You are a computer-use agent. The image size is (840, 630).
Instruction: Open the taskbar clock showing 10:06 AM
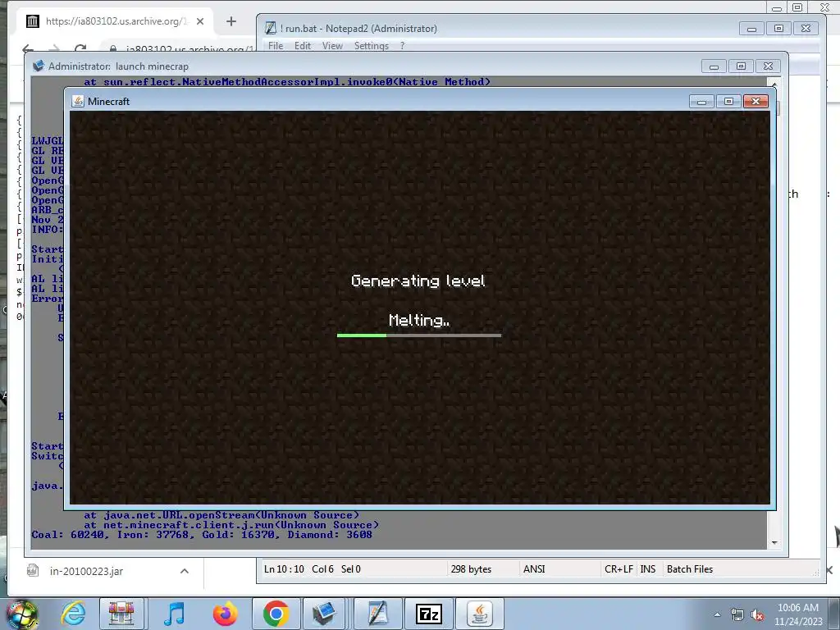pos(797,614)
